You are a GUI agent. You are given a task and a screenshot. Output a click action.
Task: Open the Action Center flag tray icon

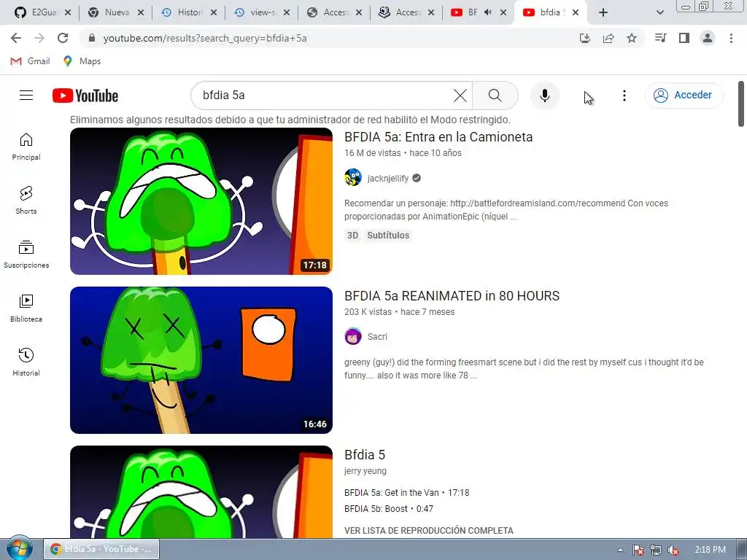click(x=638, y=550)
